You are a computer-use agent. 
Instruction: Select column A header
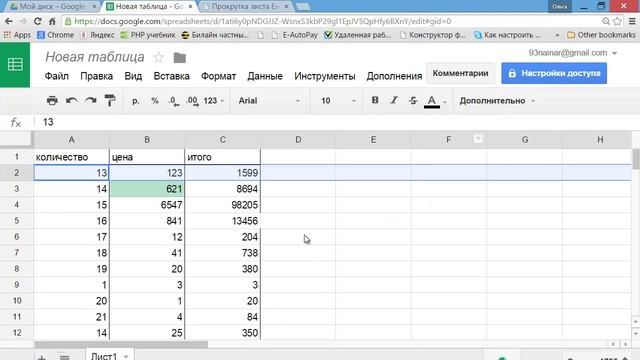[71, 140]
